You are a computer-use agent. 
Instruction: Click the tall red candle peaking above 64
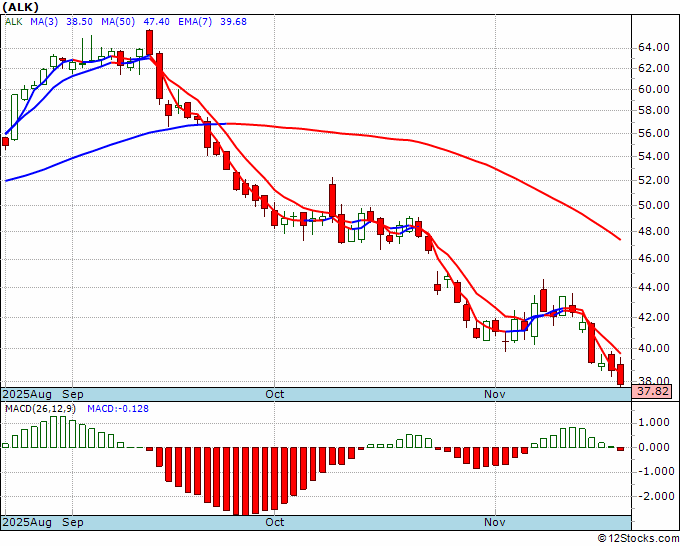pos(149,42)
